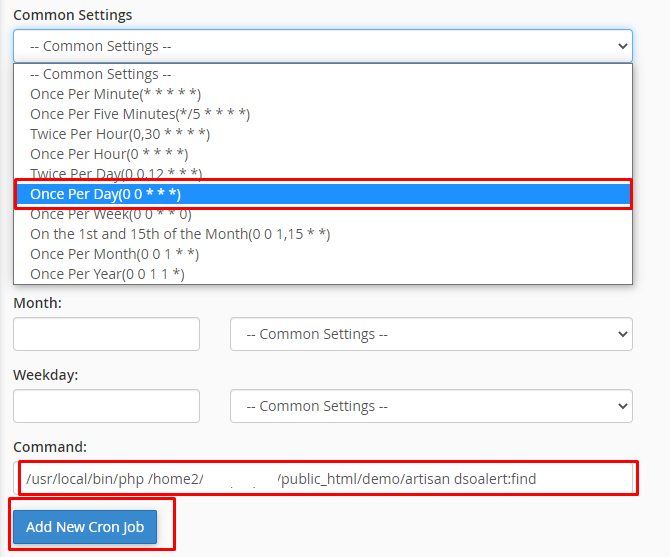Click the Month text input field

click(106, 334)
